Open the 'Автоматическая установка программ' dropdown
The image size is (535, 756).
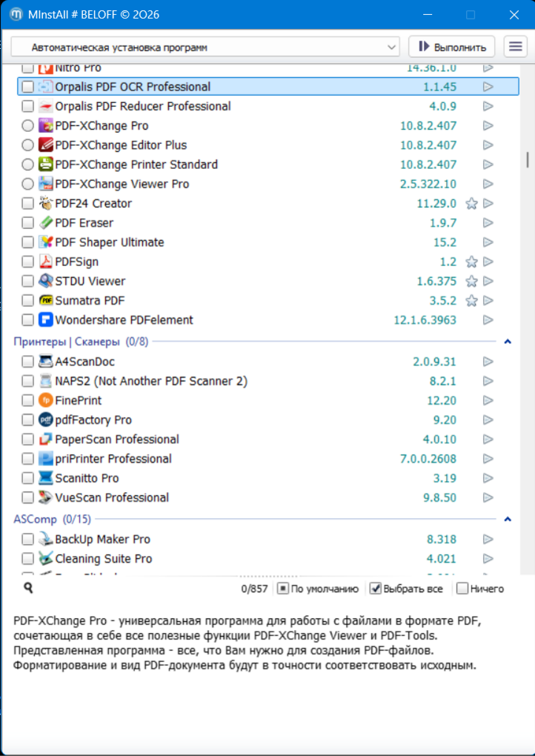click(x=205, y=47)
